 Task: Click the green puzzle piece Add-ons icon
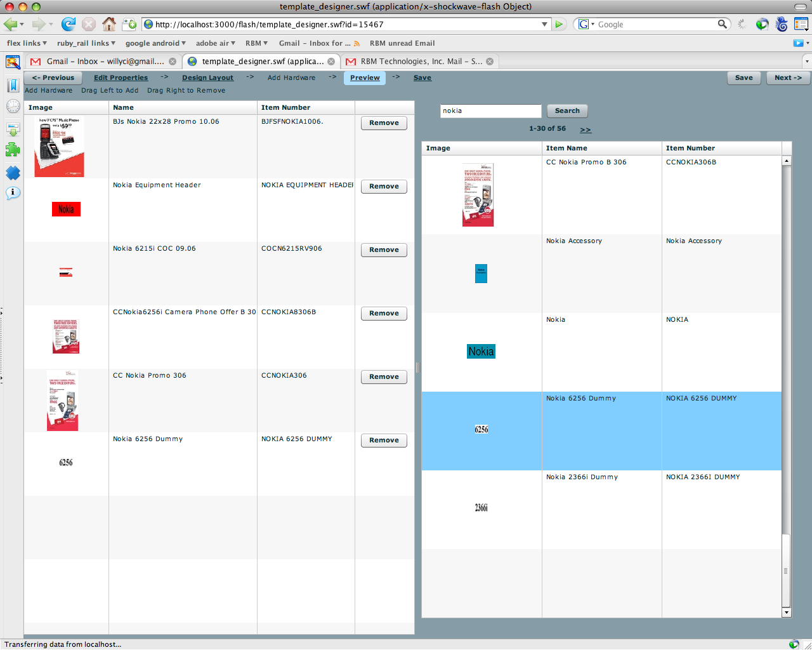point(13,150)
